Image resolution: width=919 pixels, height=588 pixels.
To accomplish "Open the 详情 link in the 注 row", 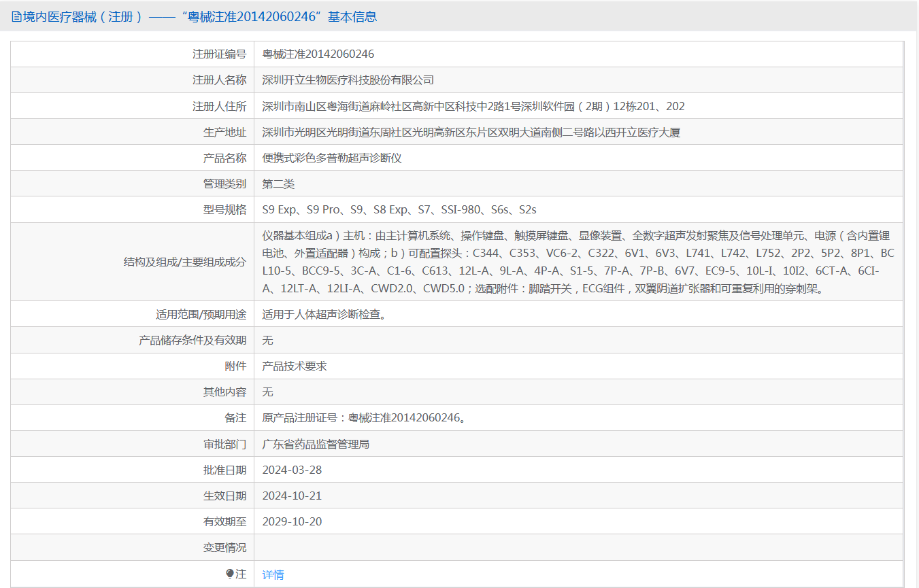I will click(x=273, y=574).
